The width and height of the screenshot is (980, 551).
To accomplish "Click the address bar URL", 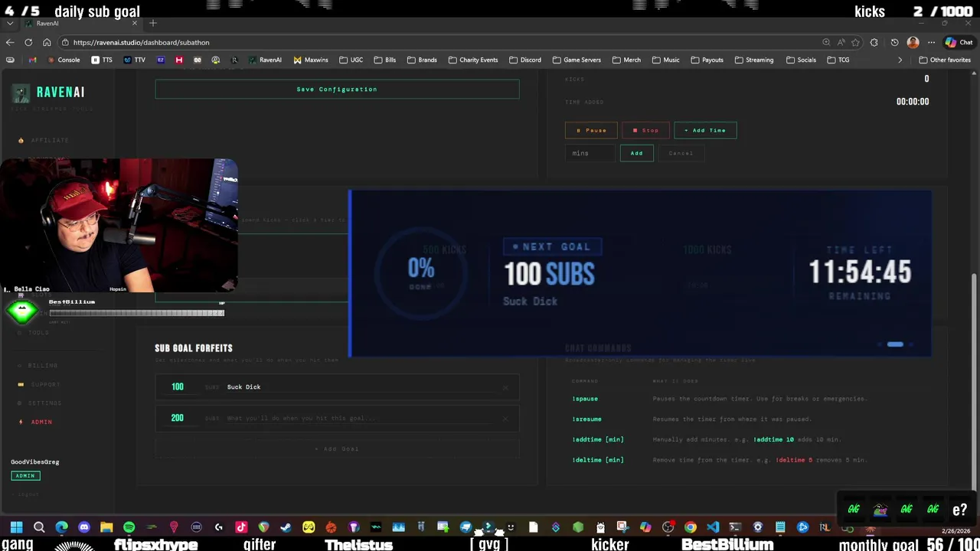I will [141, 42].
